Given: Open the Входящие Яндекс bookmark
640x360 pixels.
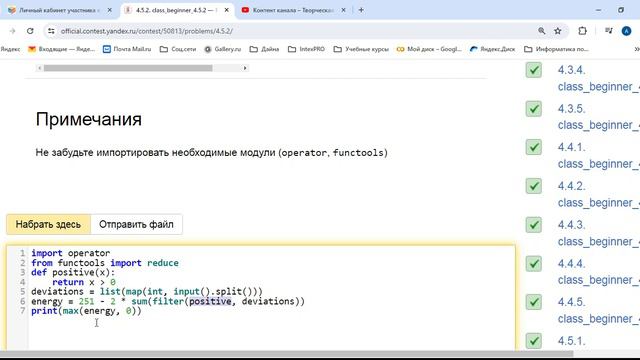Looking at the screenshot, I should tap(61, 49).
